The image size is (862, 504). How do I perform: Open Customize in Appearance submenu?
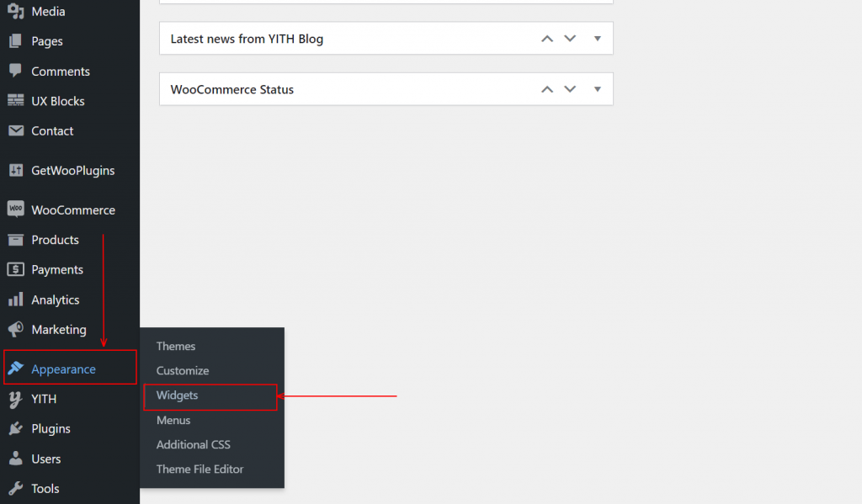click(x=183, y=370)
